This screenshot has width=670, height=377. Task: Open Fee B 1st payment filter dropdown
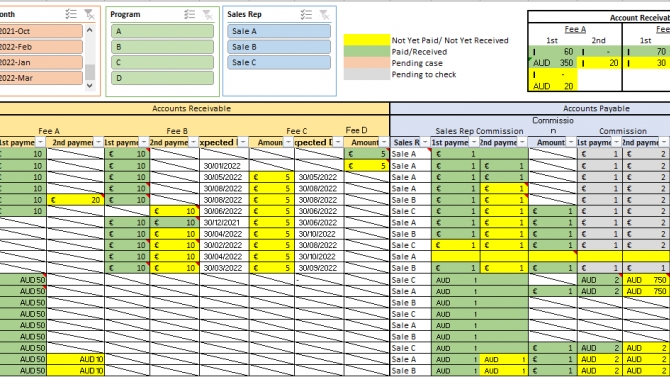tap(144, 142)
